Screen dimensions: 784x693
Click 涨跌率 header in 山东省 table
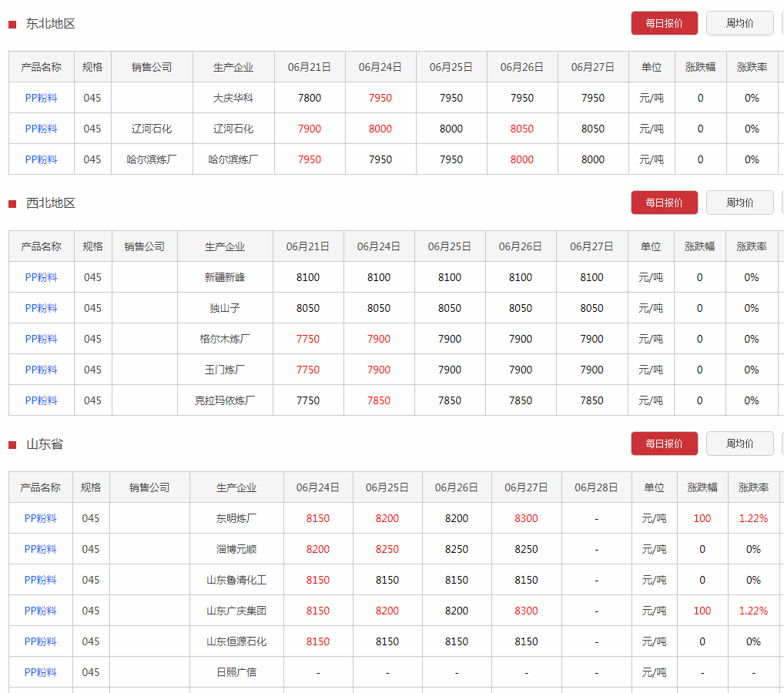pos(753,487)
